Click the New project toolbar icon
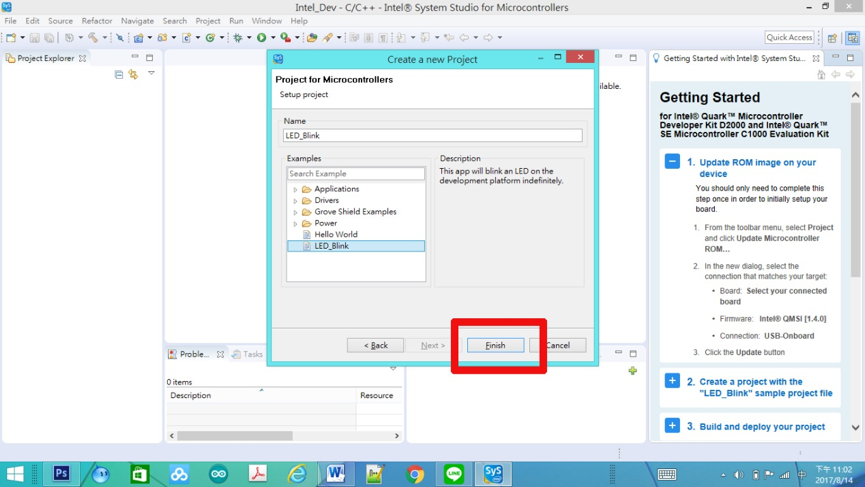Image resolution: width=865 pixels, height=487 pixels. pyautogui.click(x=11, y=38)
